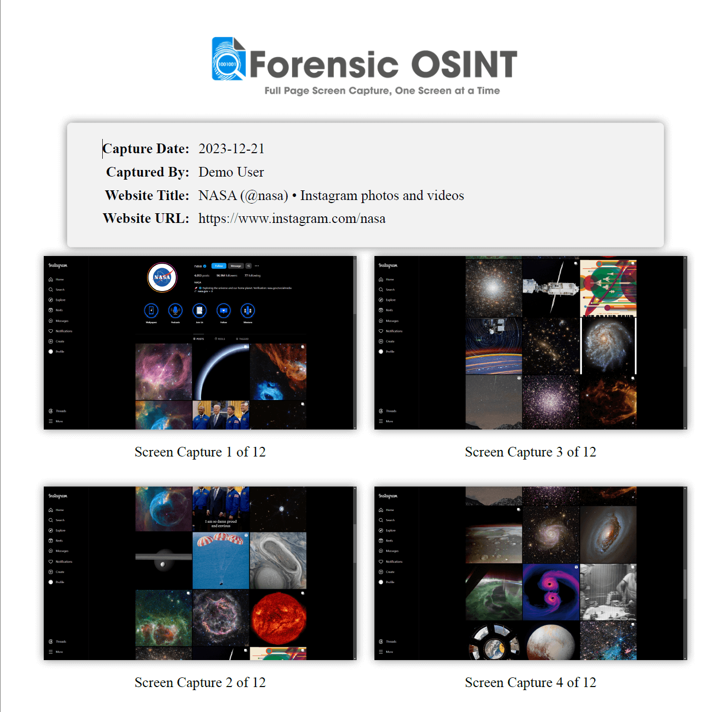Click the More menu icon in Screen Capture 4

(x=381, y=652)
